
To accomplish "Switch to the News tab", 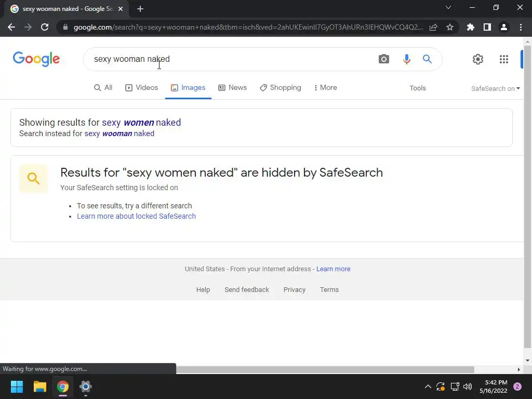I will [232, 87].
